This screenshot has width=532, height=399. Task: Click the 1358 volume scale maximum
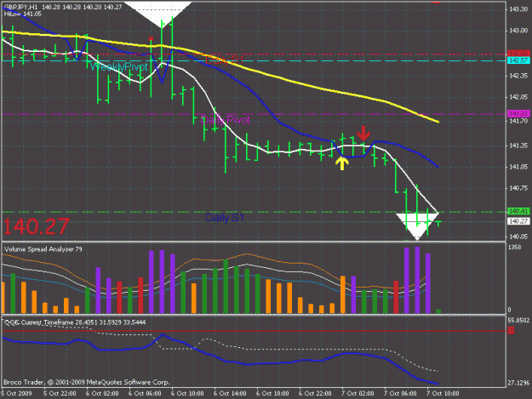point(514,248)
